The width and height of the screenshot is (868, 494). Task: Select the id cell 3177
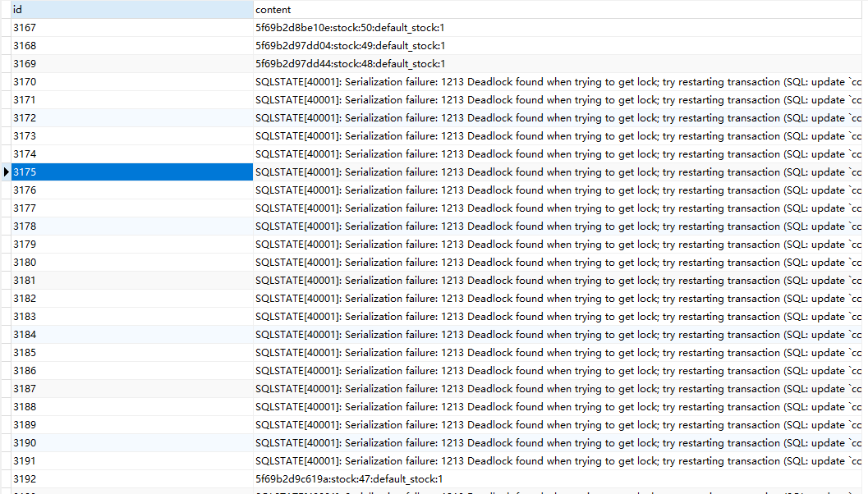tap(131, 208)
